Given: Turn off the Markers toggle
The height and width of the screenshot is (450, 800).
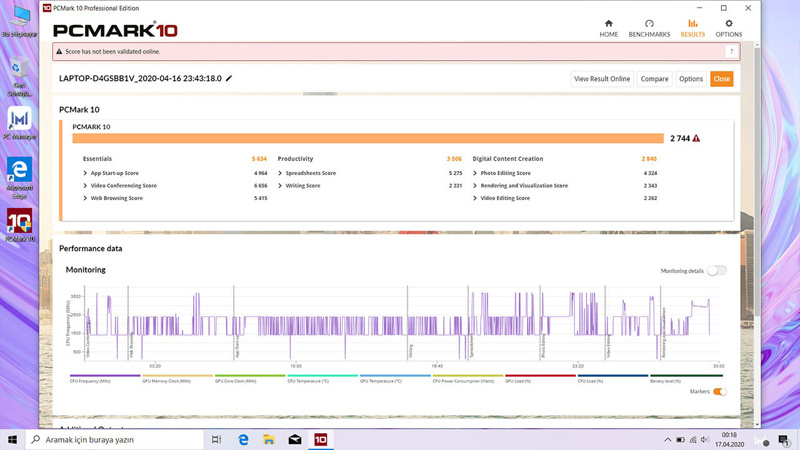Looking at the screenshot, I should (x=719, y=392).
